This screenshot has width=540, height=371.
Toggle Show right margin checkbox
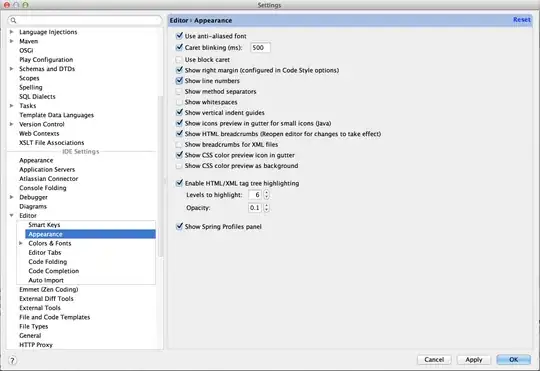pyautogui.click(x=179, y=70)
